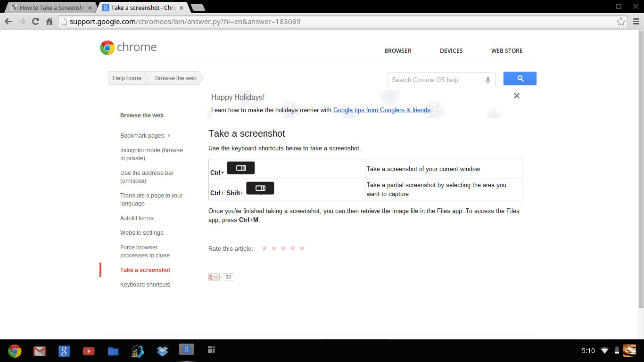Rate the article two stars

point(274,248)
